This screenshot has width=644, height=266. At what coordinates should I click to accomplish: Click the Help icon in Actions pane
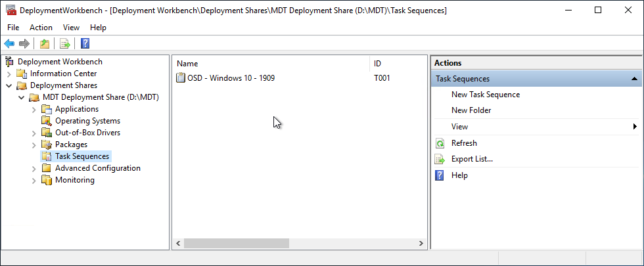[440, 175]
